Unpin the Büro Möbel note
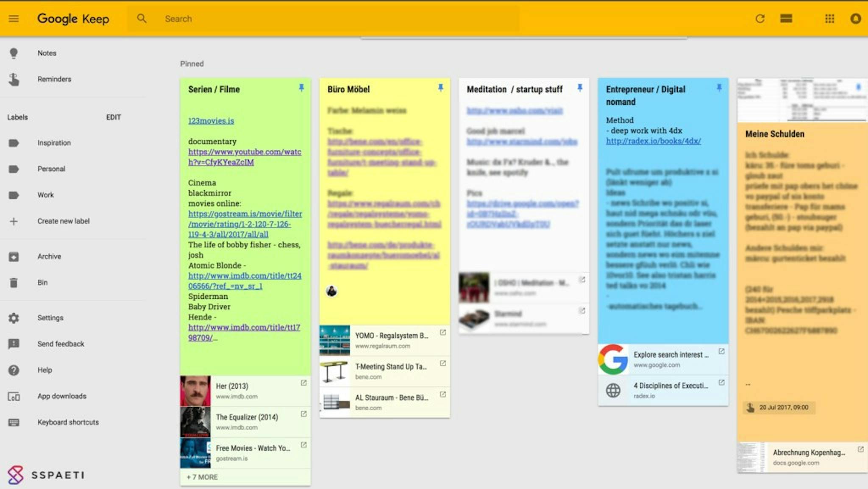 pos(441,88)
